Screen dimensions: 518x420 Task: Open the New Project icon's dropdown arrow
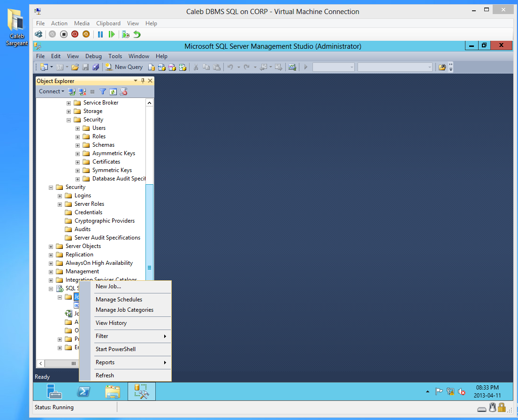52,67
